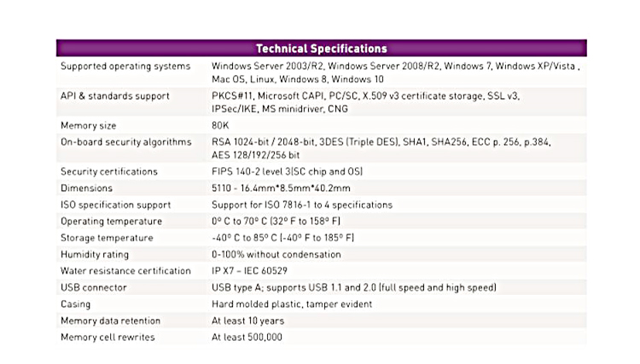Click the Dimensions row label
The height and width of the screenshot is (364, 640).
point(86,188)
